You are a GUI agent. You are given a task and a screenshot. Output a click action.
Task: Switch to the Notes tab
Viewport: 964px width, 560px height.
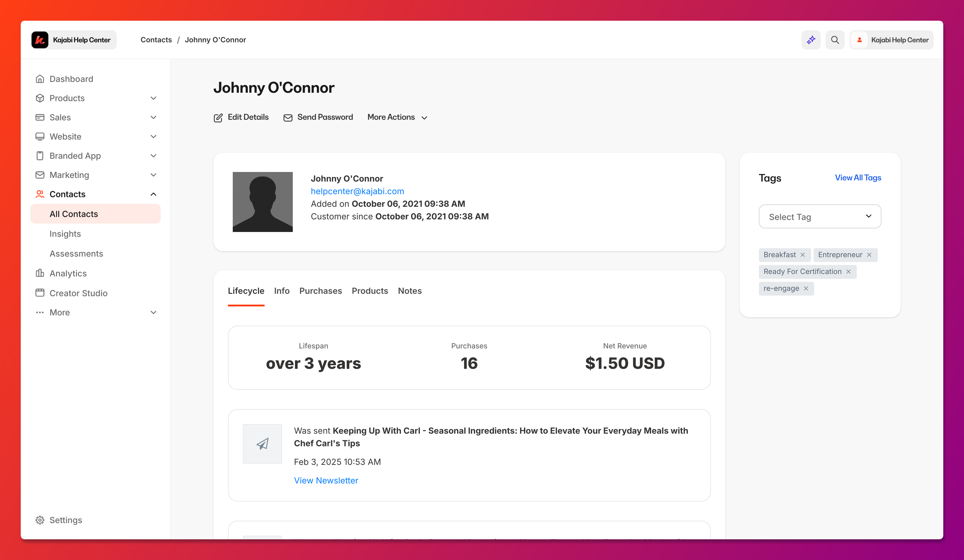pos(410,291)
